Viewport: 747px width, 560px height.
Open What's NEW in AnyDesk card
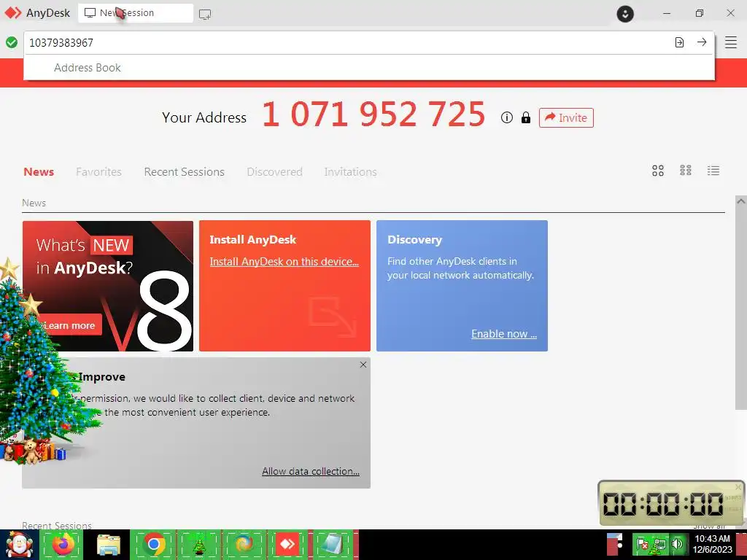pos(108,286)
